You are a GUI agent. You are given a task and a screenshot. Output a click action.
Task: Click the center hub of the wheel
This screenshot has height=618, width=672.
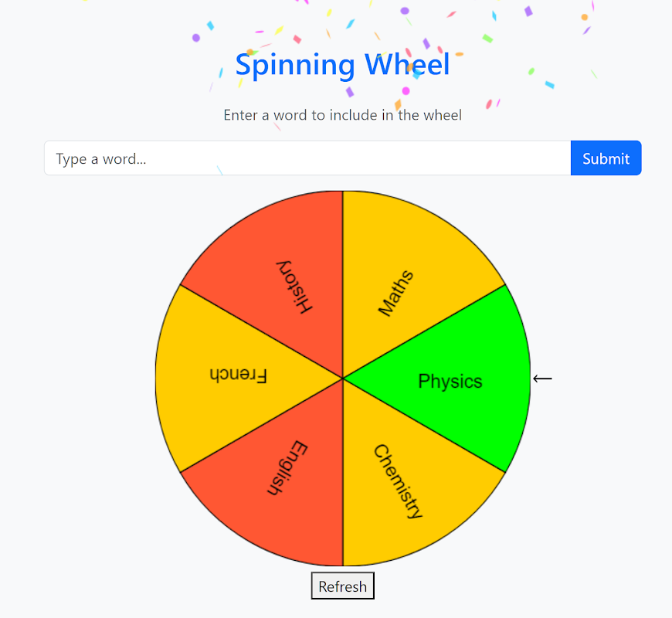click(343, 379)
